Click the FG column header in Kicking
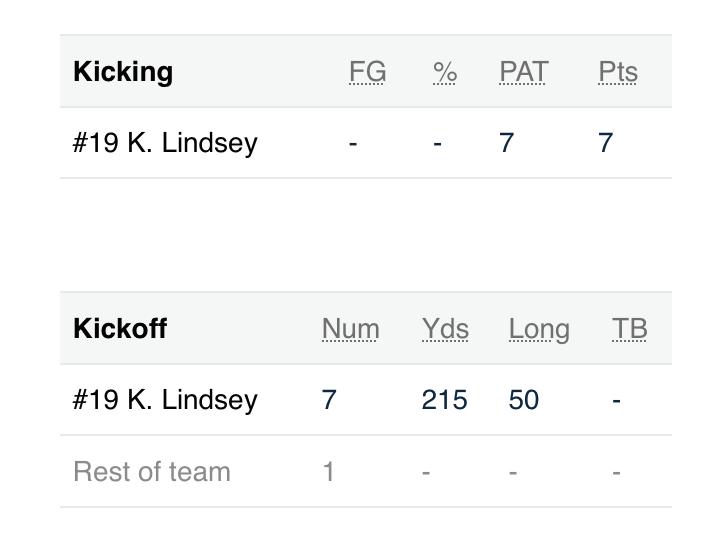This screenshot has width=714, height=548. [x=367, y=72]
